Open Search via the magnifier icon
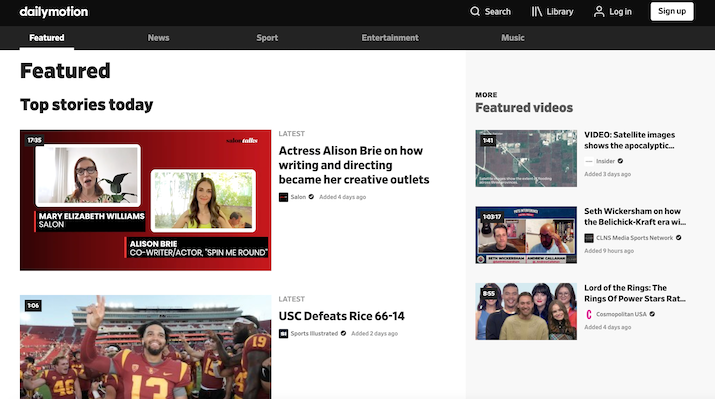This screenshot has height=399, width=715. [475, 11]
